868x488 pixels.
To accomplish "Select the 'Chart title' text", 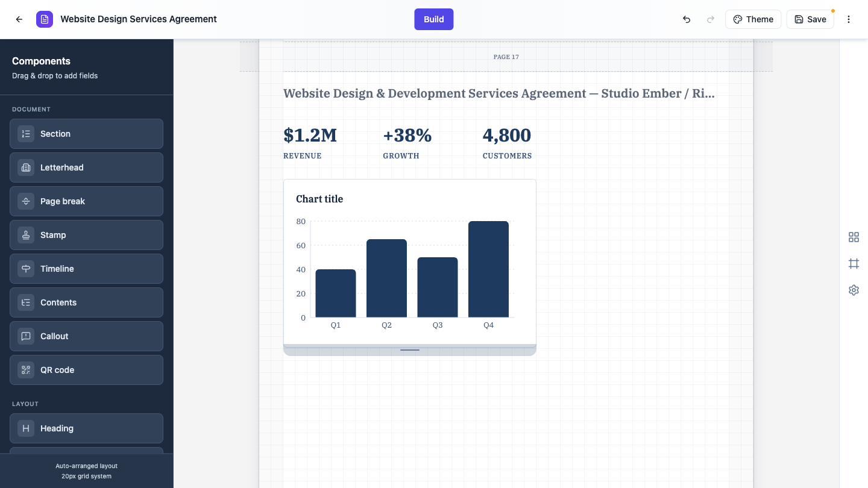I will tap(319, 199).
